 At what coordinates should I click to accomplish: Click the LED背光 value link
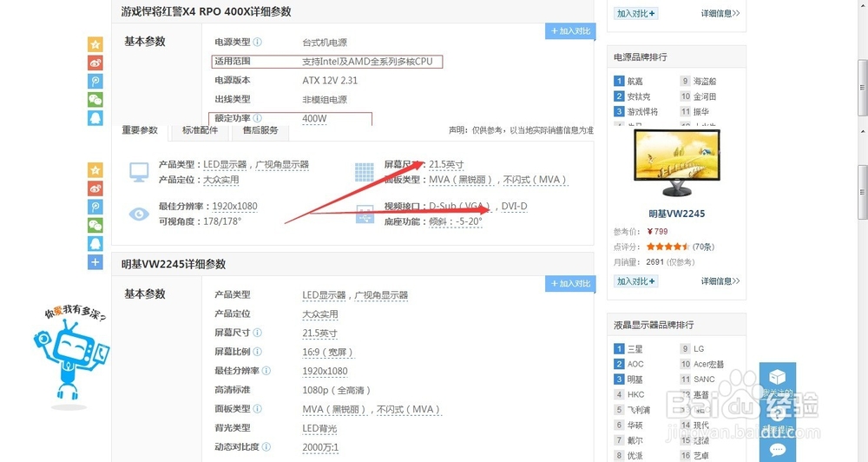[x=319, y=428]
